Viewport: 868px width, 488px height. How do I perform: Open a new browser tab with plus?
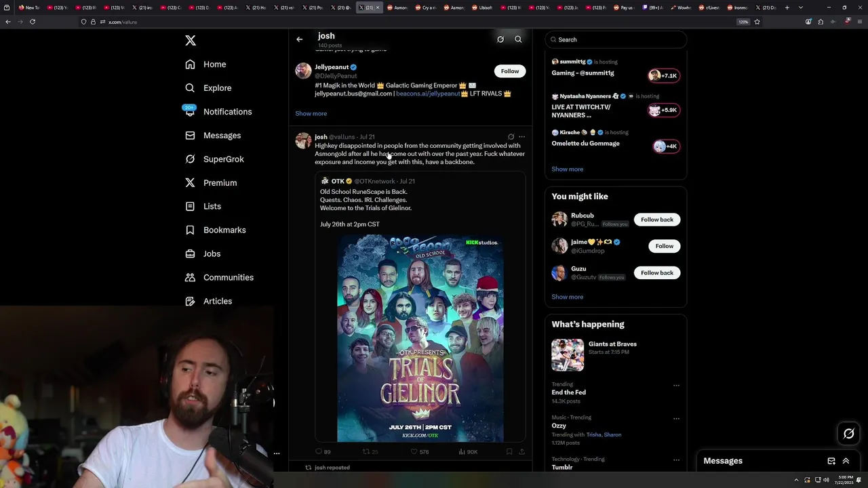pyautogui.click(x=787, y=7)
